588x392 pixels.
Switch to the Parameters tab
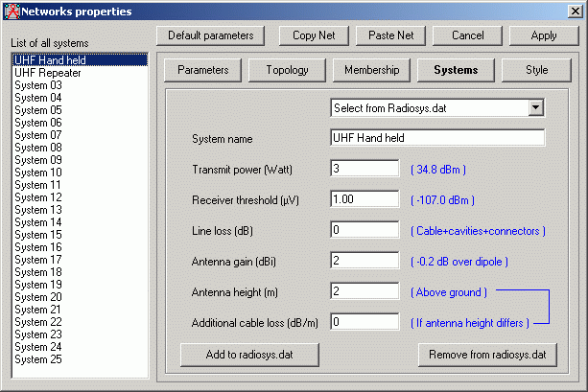(x=202, y=70)
